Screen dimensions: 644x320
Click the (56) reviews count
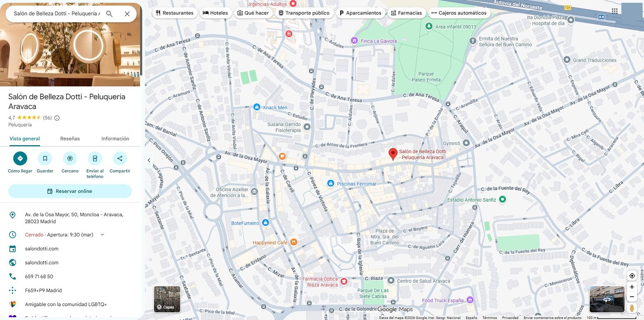(x=47, y=118)
